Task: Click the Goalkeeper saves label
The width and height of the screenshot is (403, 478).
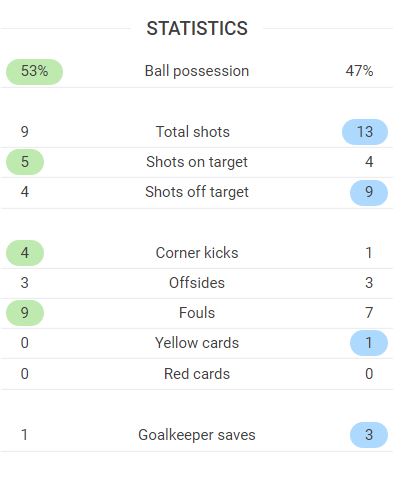Action: [x=197, y=435]
